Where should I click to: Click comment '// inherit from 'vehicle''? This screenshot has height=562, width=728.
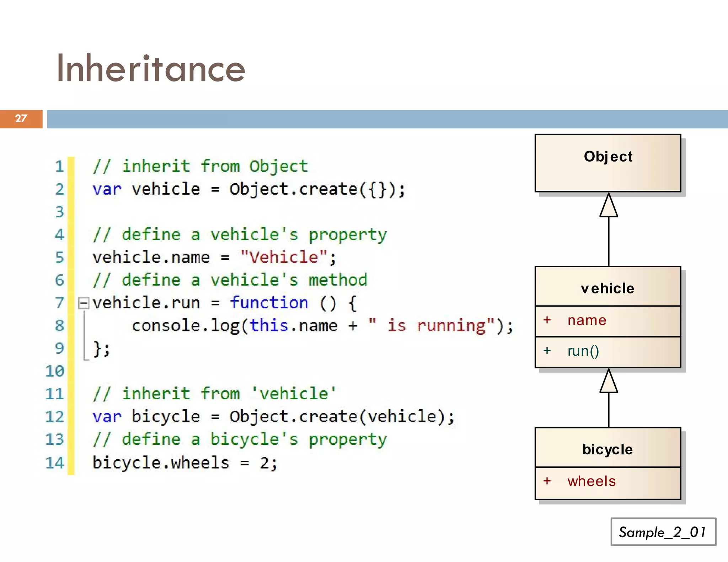214,394
